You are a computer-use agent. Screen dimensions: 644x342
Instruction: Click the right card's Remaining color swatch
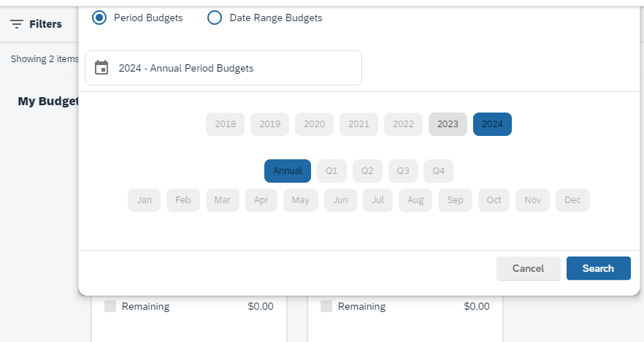[326, 306]
